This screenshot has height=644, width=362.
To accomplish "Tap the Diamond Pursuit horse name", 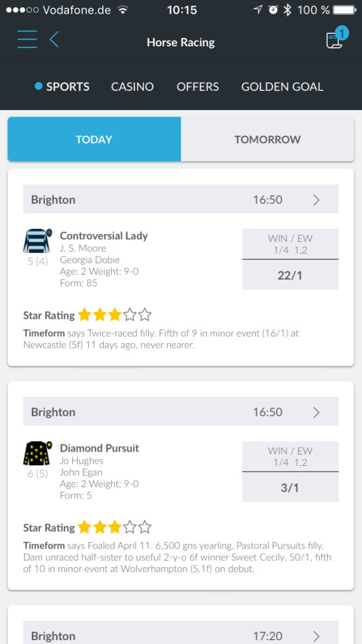I will click(x=99, y=448).
